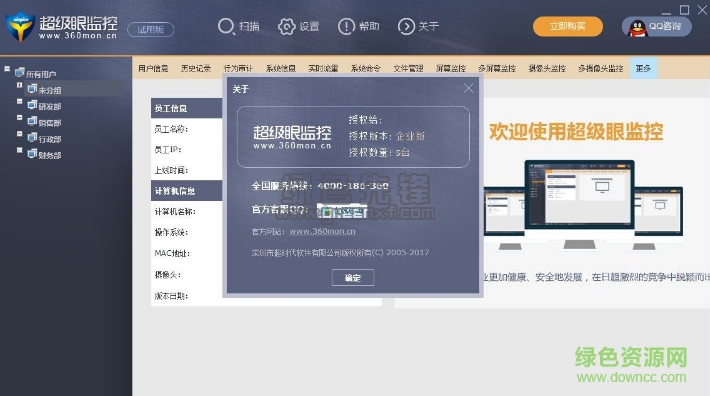Collapse the 销售部 group toggle
710x396 pixels.
tap(19, 118)
